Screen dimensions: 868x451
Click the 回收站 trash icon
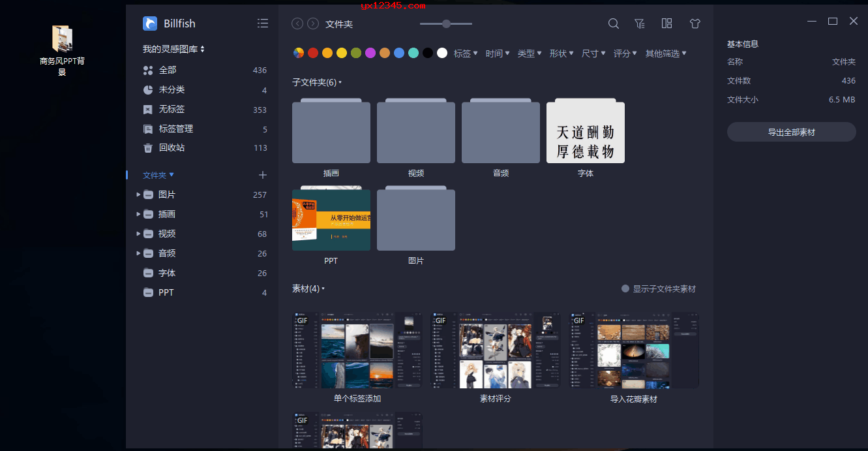[x=148, y=148]
